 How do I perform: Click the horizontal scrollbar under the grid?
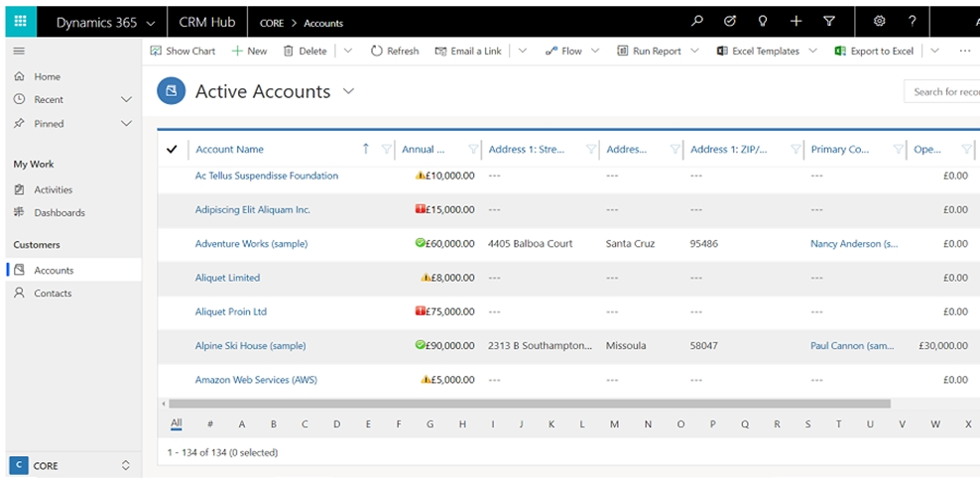[x=530, y=404]
